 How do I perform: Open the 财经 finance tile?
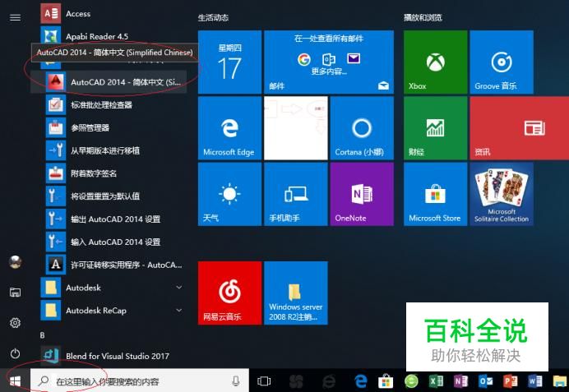(436, 128)
